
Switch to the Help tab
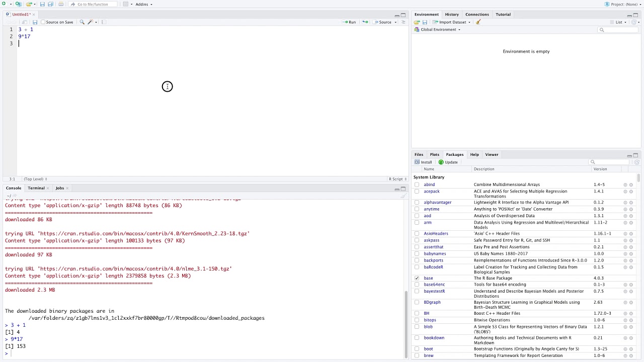click(x=474, y=154)
